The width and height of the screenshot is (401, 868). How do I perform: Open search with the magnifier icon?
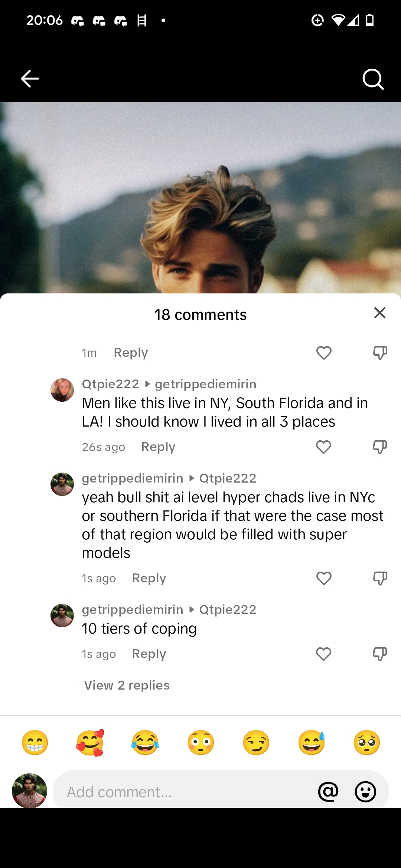[x=373, y=79]
